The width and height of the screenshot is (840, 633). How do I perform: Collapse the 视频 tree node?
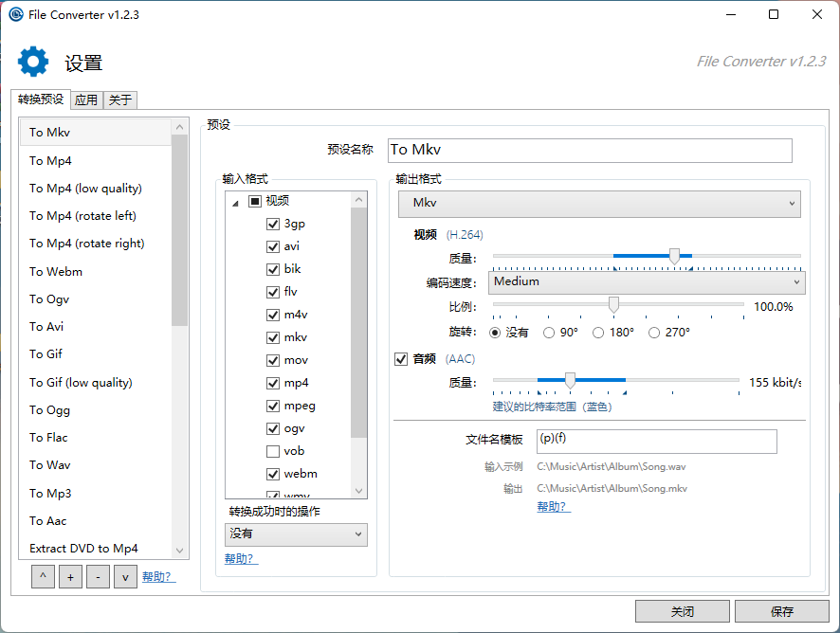click(235, 203)
